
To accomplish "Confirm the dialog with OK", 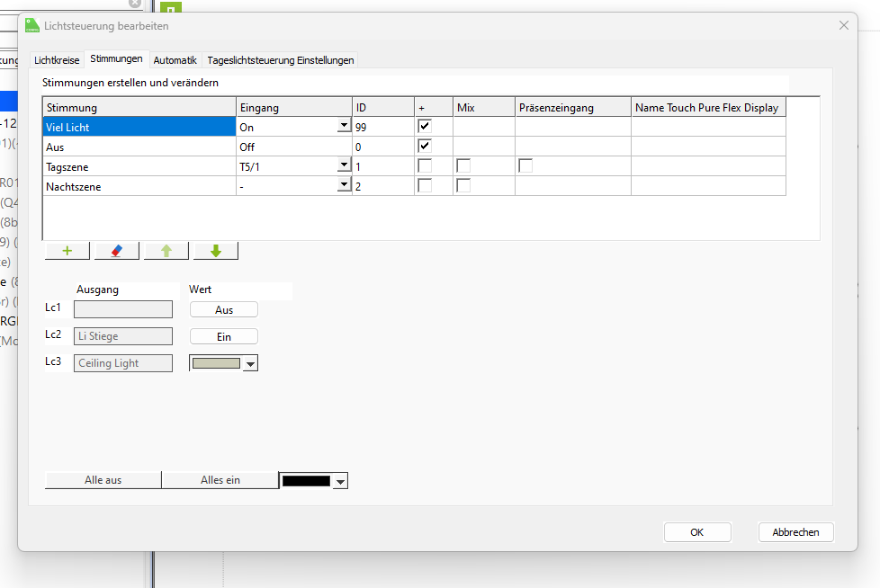I will (x=696, y=532).
